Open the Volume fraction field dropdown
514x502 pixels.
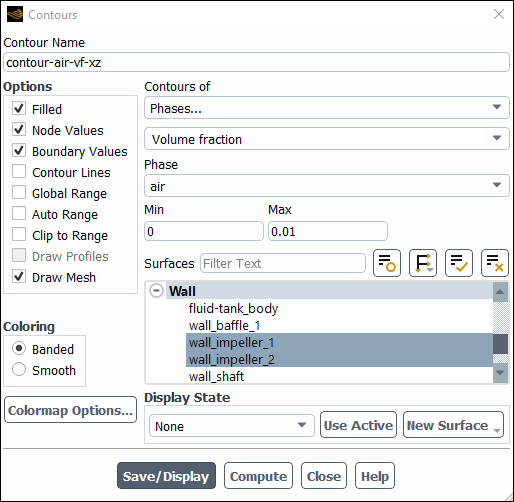click(x=327, y=139)
